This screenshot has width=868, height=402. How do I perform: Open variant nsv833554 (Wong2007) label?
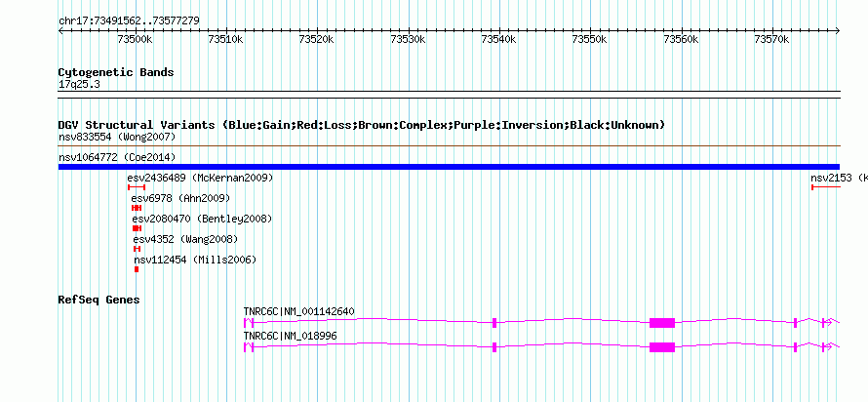(117, 137)
